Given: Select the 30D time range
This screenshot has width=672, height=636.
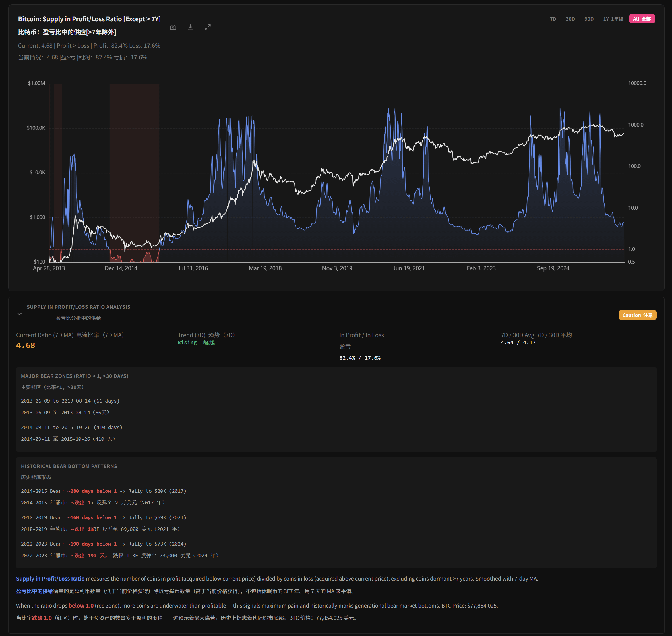Looking at the screenshot, I should 570,19.
